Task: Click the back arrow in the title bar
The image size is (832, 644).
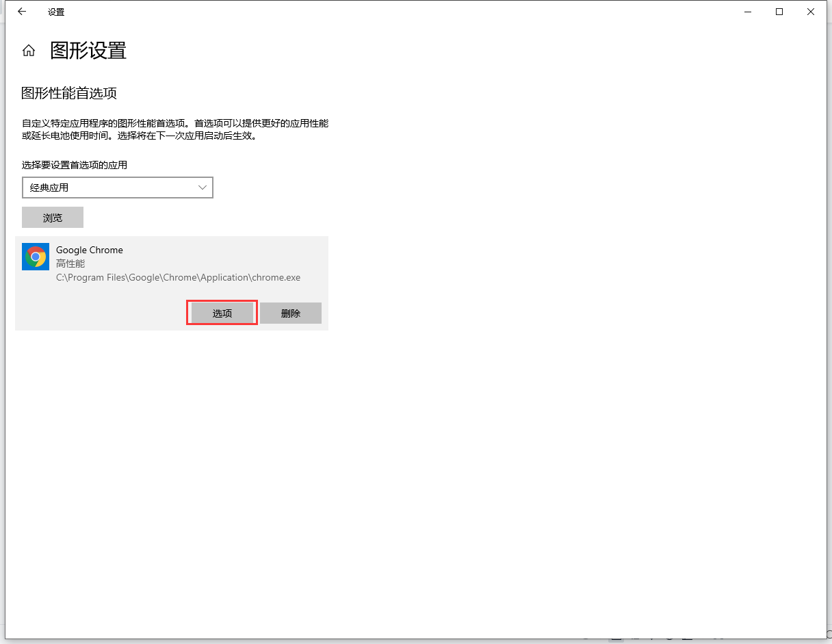Action: 22,12
